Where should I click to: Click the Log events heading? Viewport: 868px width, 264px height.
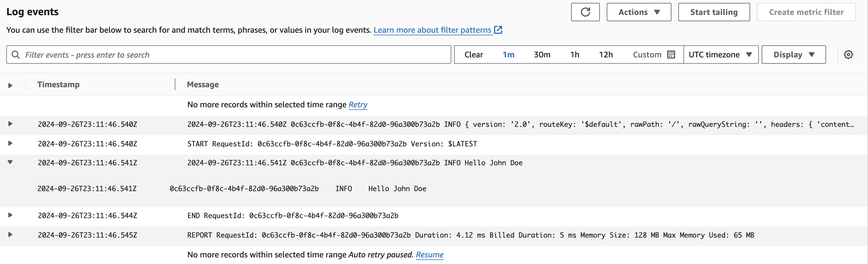(x=32, y=12)
